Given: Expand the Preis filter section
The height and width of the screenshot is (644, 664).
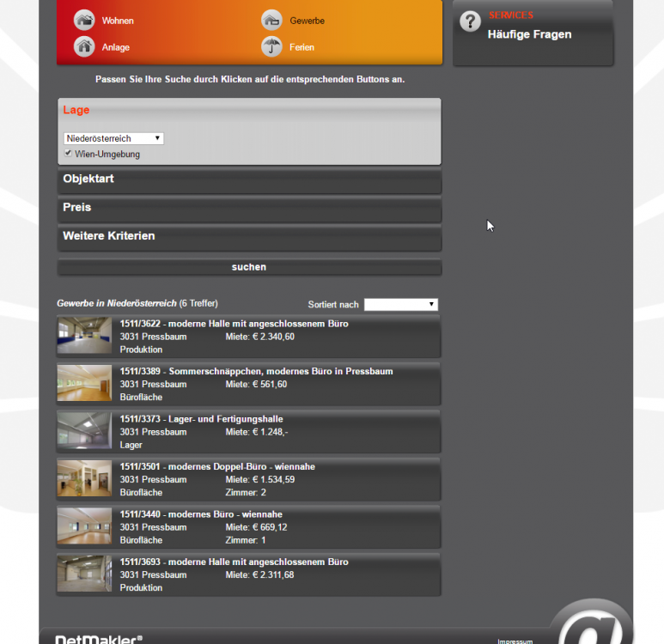Looking at the screenshot, I should (x=77, y=208).
